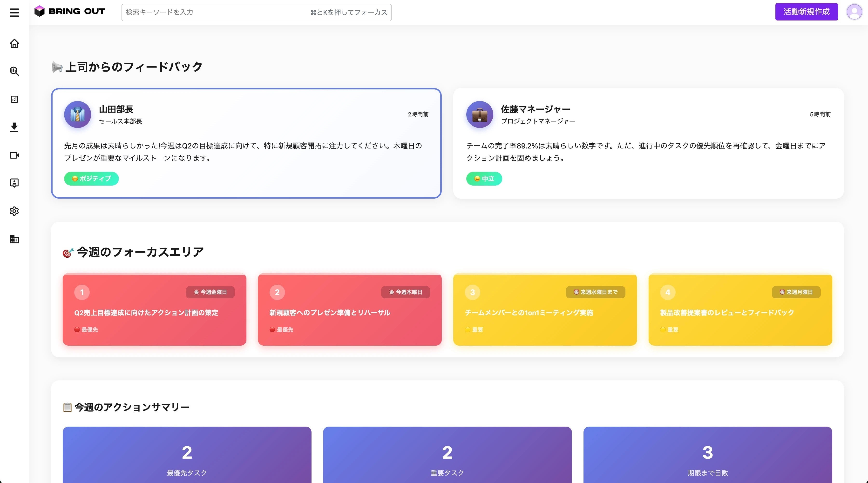This screenshot has width=868, height=483.
Task: Open the analytics search icon in sidebar
Action: 14,71
